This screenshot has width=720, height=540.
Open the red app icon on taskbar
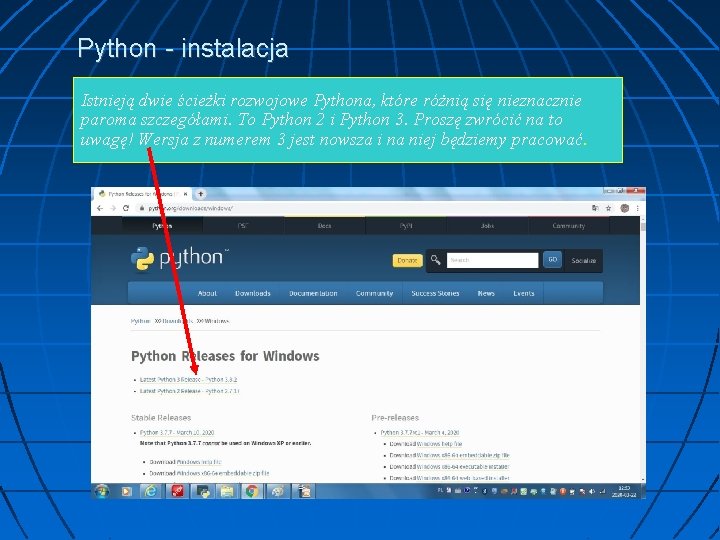(177, 491)
